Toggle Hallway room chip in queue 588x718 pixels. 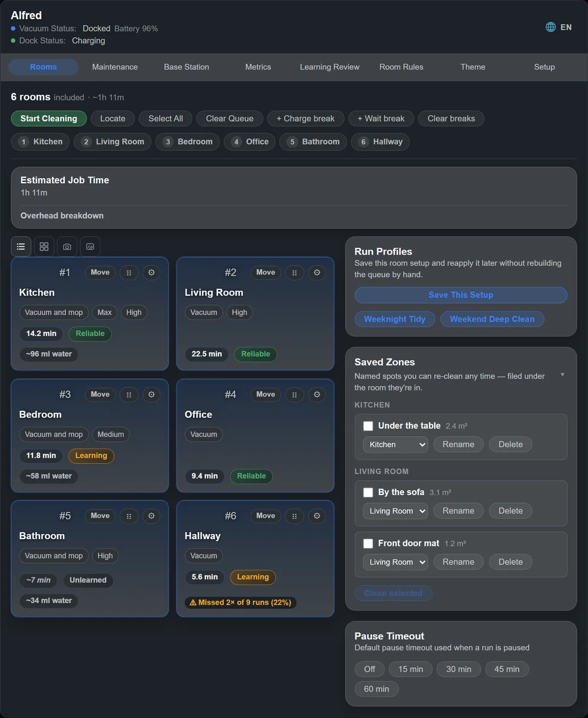(x=380, y=142)
